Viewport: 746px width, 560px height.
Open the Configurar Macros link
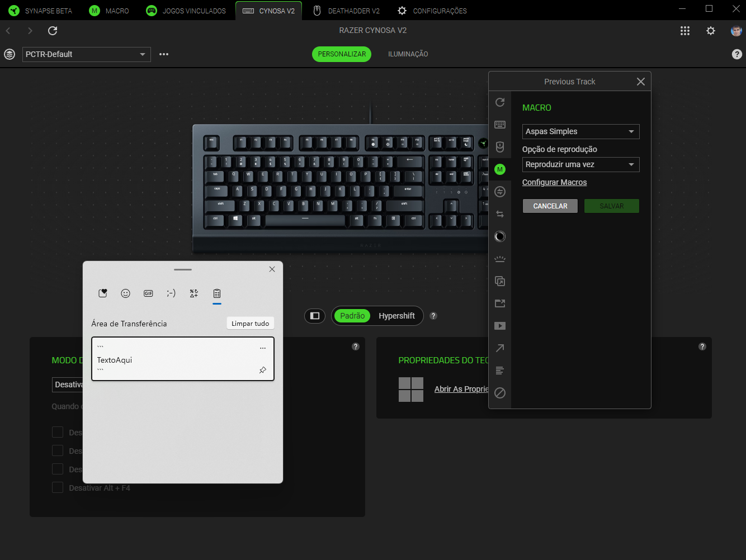[555, 182]
